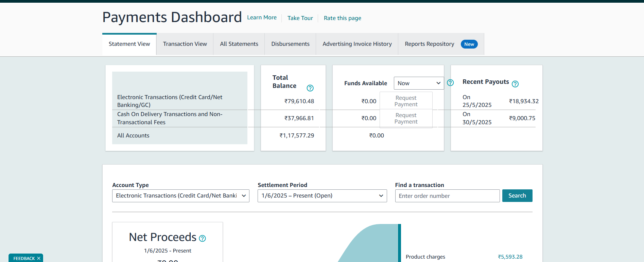Click the '1/6/2025 - Present' date range text
The width and height of the screenshot is (644, 262).
click(168, 251)
